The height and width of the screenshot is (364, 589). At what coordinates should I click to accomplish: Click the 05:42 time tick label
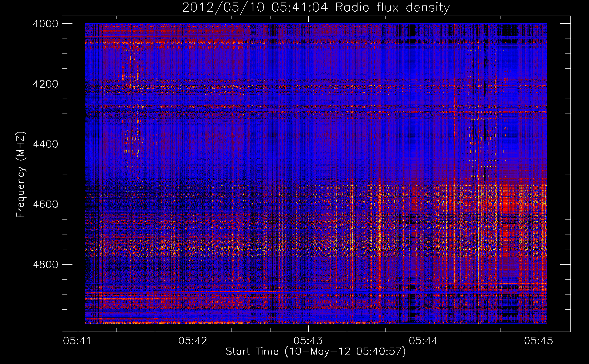193,341
